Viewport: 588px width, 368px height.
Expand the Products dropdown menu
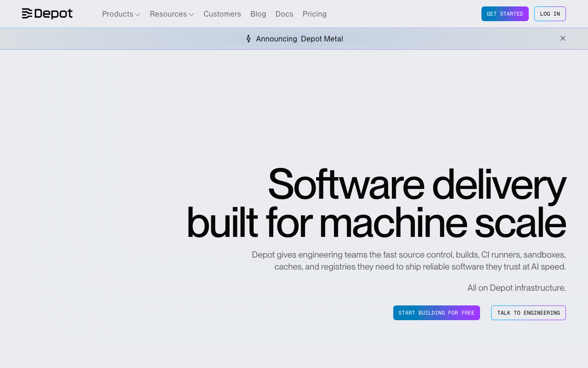coord(121,14)
